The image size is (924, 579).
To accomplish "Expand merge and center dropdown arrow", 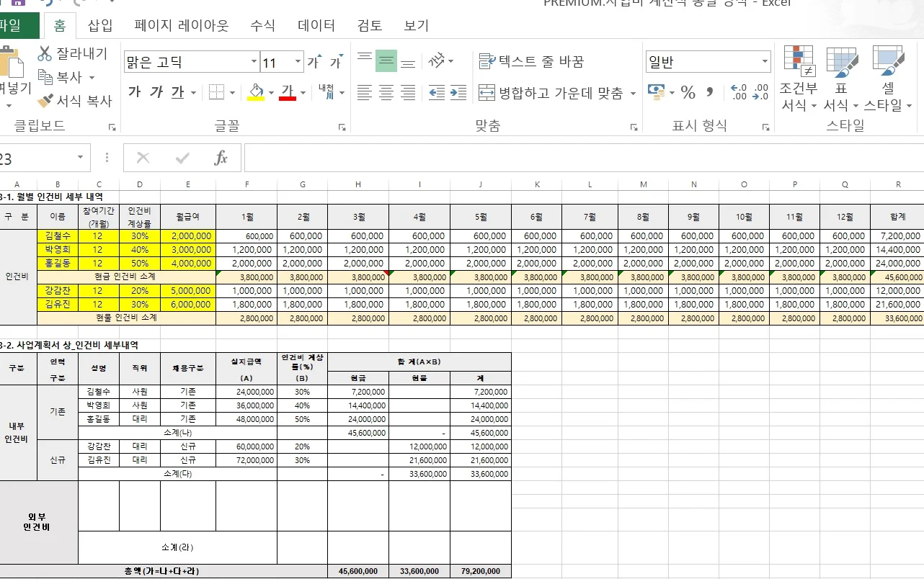I will click(x=633, y=93).
